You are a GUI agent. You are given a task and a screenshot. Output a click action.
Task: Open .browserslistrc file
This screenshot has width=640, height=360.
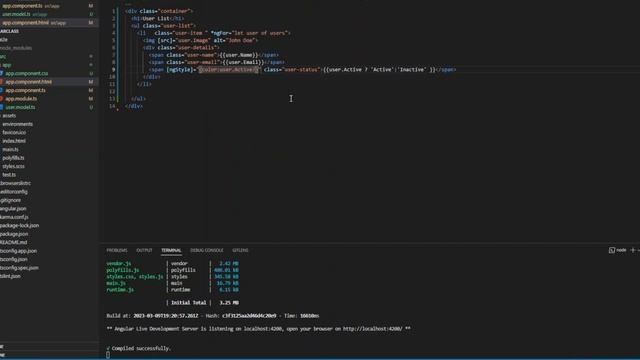pyautogui.click(x=16, y=183)
